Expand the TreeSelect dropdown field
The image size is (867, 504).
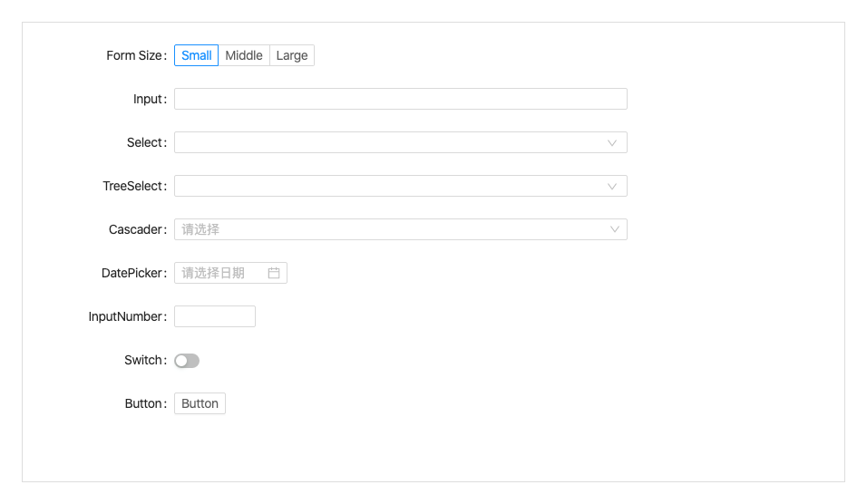tap(390, 186)
